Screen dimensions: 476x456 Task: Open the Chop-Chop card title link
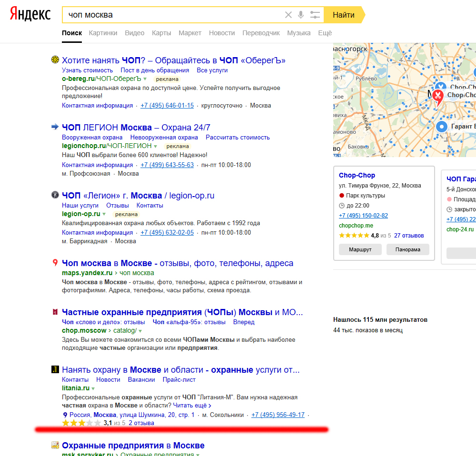(357, 175)
